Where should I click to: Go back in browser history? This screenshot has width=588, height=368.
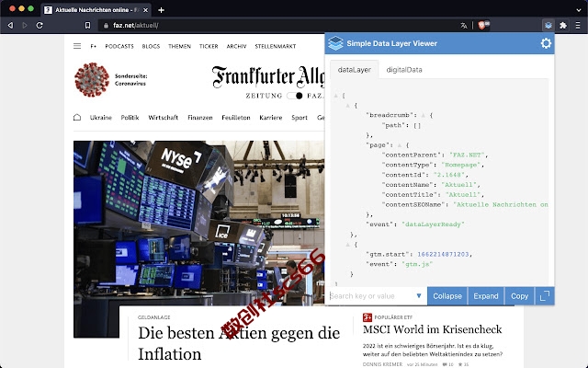tap(10, 25)
